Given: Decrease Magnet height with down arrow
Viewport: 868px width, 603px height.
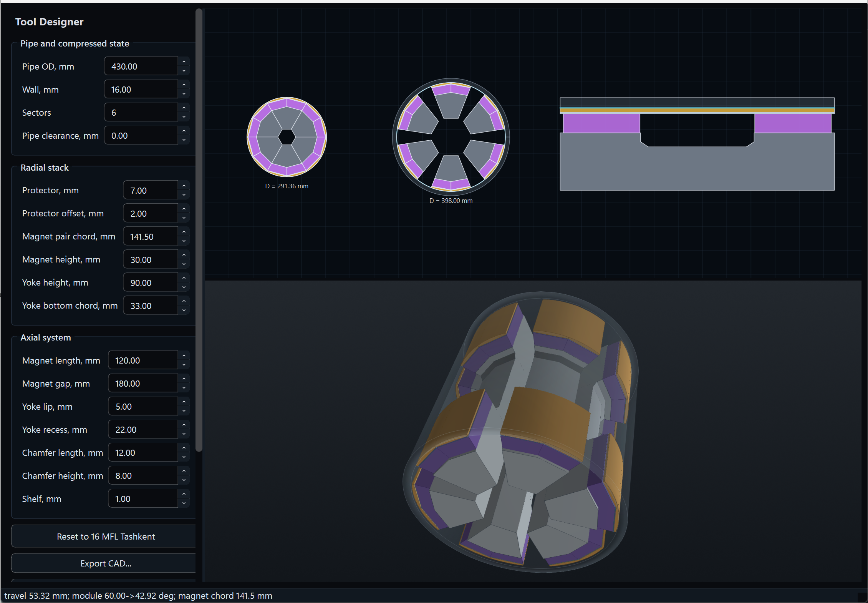Looking at the screenshot, I should [x=184, y=264].
